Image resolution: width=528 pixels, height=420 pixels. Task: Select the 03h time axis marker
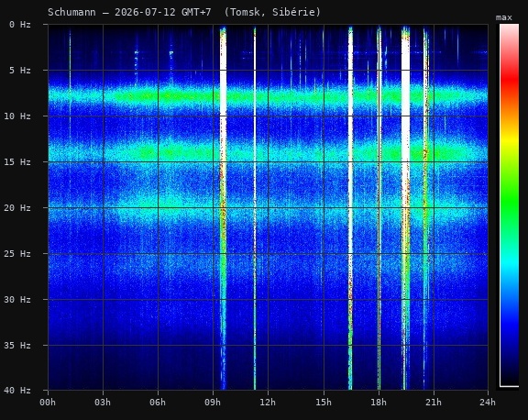103,403
